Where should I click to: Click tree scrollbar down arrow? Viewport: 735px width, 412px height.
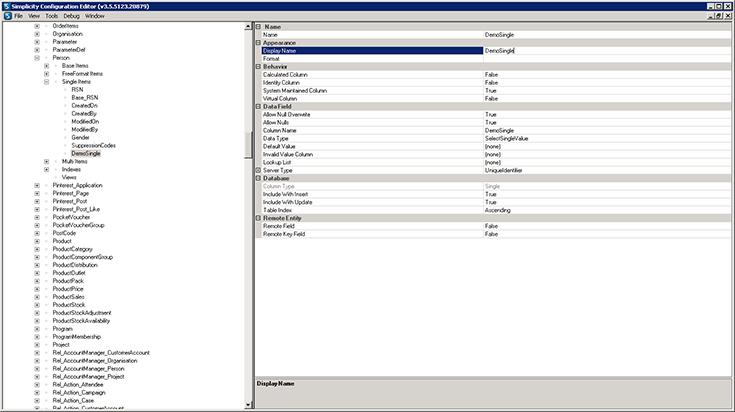[x=248, y=405]
